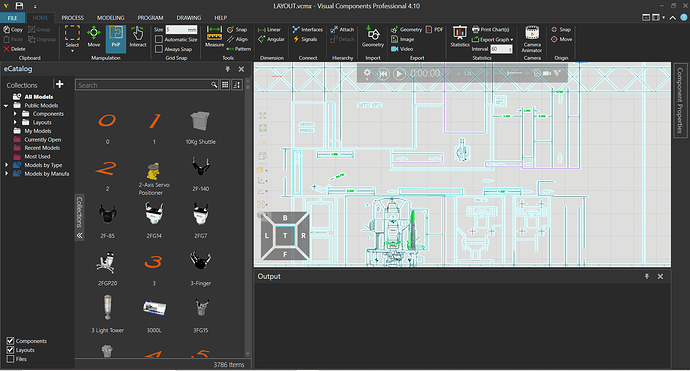This screenshot has width=690, height=371.
Task: Open the HELP tab
Action: click(220, 18)
